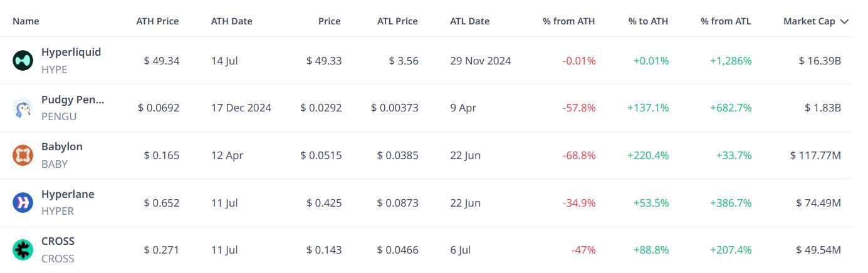Open the CROSS coin name link

[x=58, y=241]
